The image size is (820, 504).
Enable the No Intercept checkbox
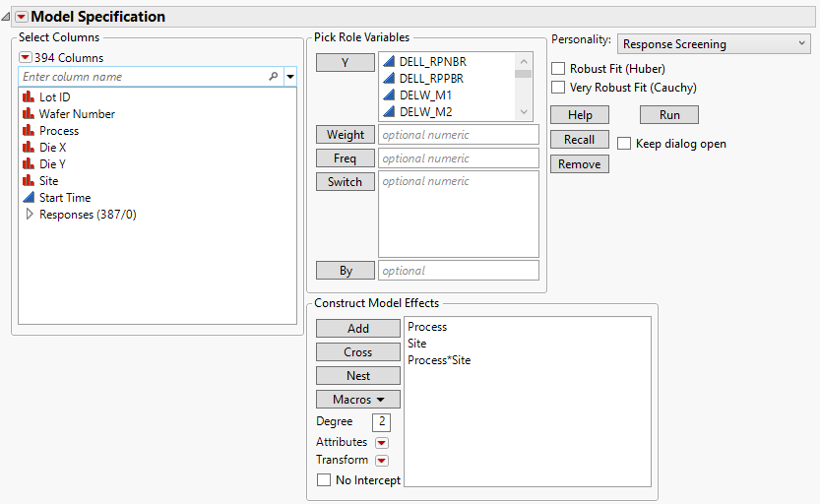point(324,480)
